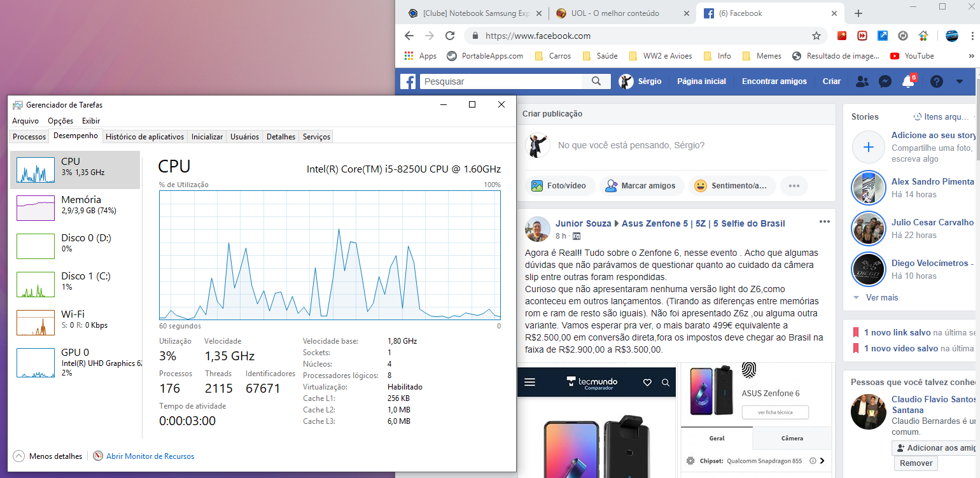Open a new Chrome tab
The image size is (980, 478).
(x=858, y=13)
